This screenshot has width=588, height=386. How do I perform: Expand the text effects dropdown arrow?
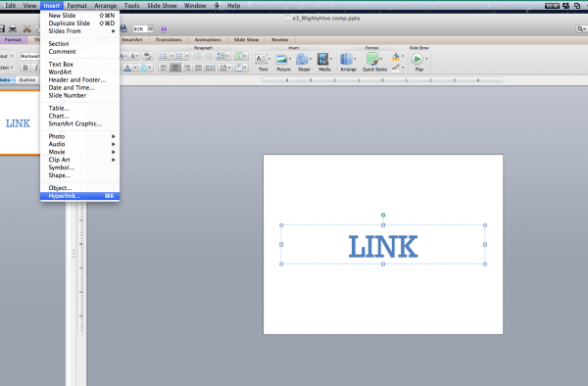pyautogui.click(x=150, y=68)
